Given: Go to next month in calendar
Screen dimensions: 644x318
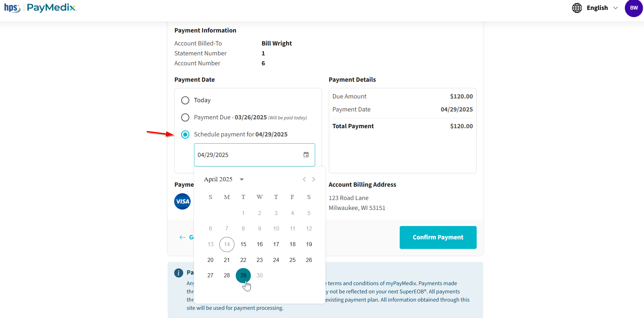Looking at the screenshot, I should coord(313,180).
